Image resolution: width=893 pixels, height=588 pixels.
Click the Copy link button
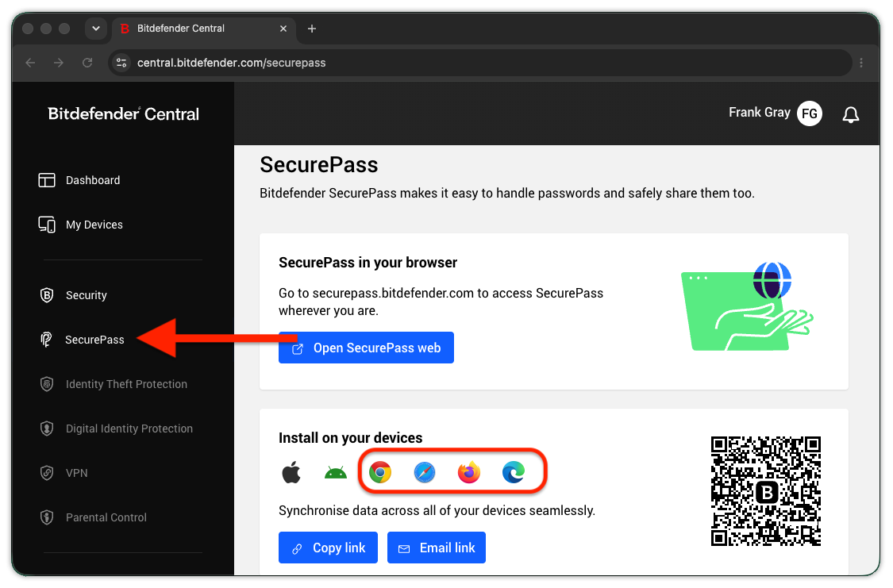328,548
